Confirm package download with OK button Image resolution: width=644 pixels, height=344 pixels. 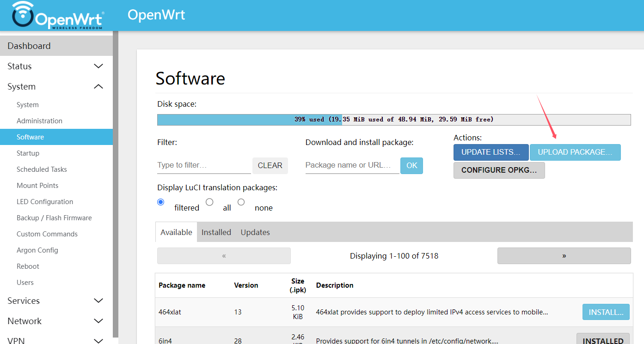pos(411,166)
